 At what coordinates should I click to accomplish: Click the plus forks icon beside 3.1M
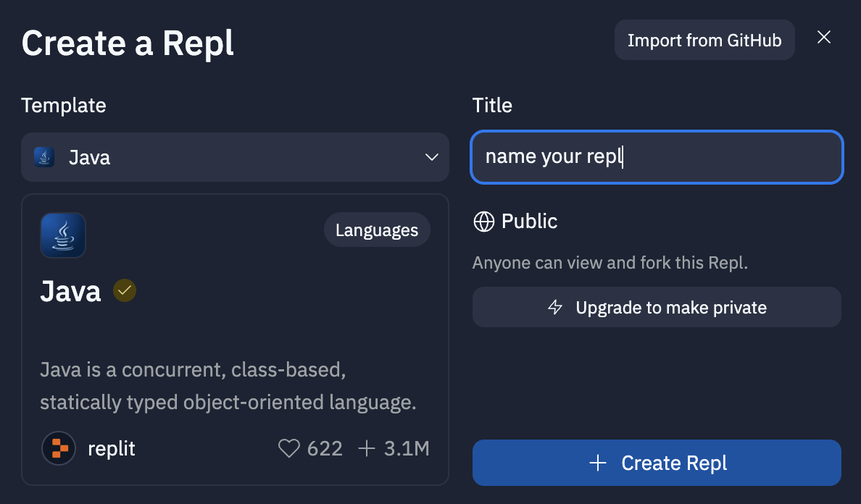366,449
